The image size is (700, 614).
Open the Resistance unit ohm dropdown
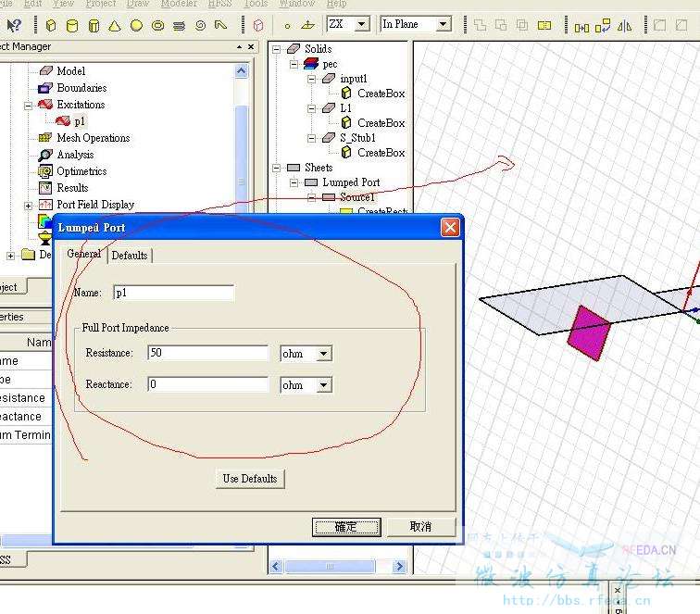[324, 354]
